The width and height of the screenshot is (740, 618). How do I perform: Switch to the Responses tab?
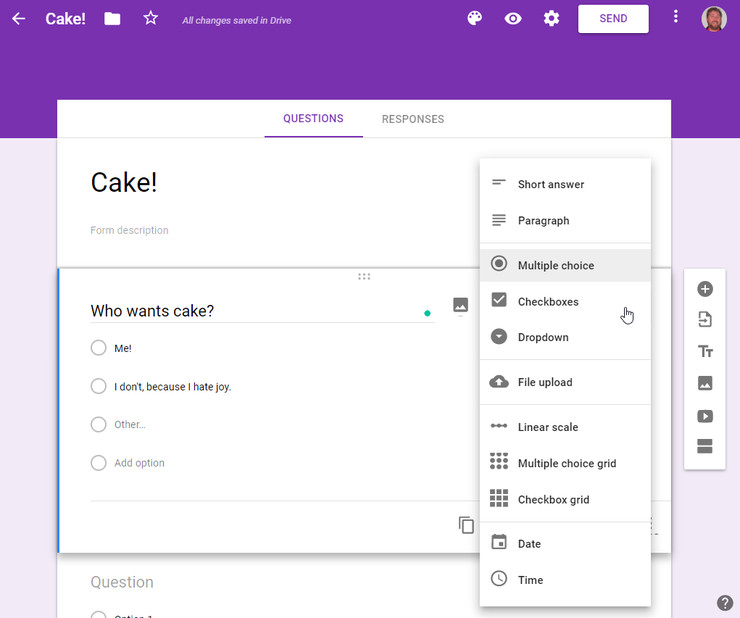413,119
